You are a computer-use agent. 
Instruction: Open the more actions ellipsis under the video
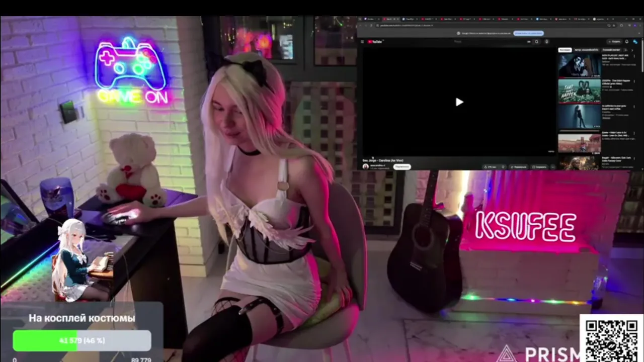(553, 166)
